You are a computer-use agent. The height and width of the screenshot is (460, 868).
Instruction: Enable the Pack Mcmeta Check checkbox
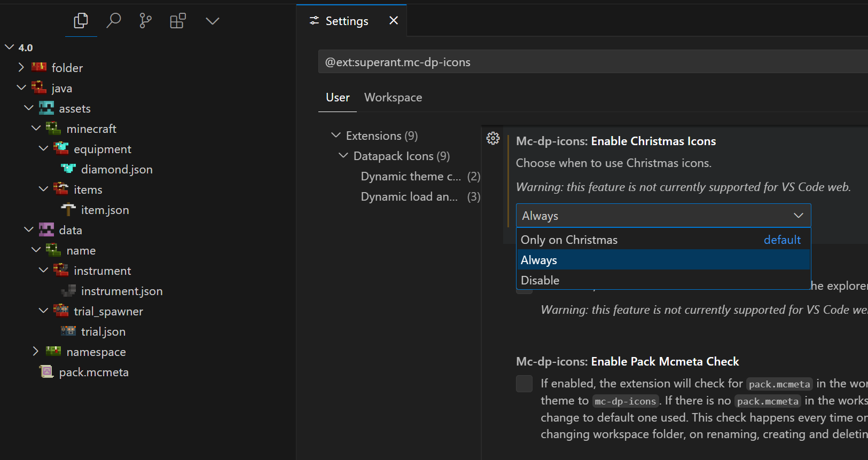524,384
